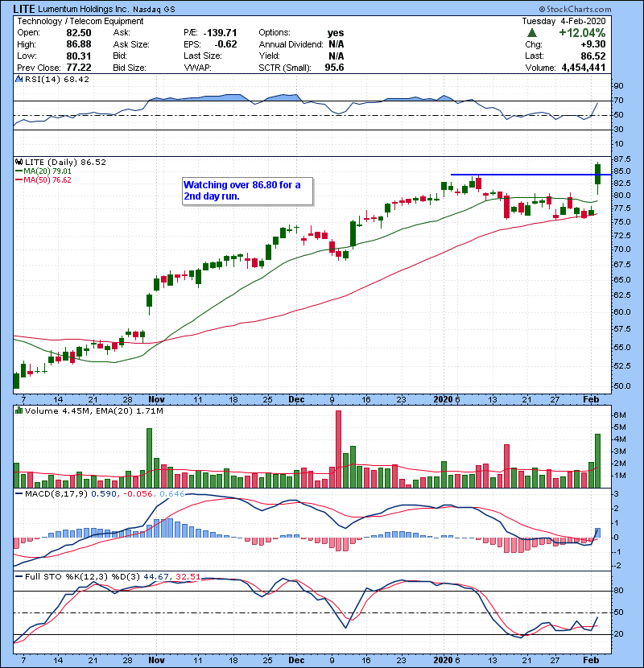Click the MACD histogram value 0.646
Screen dimensions: 644x668
(172, 493)
